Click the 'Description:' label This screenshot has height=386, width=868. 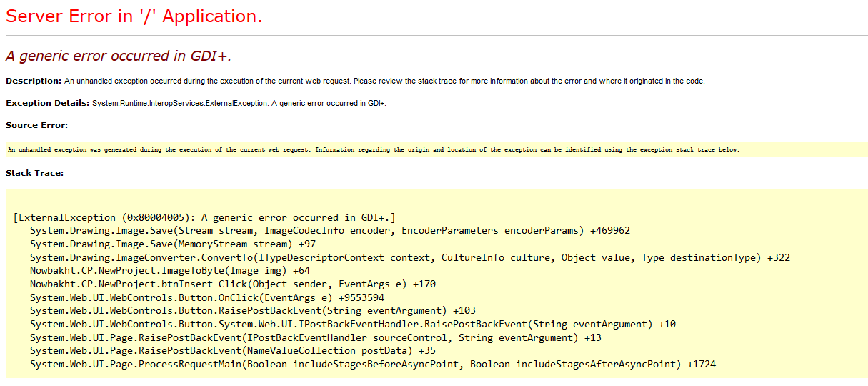click(x=34, y=81)
